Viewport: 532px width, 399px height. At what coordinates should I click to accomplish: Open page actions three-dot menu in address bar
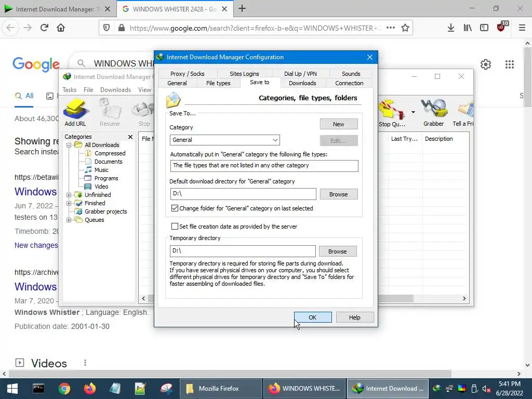pyautogui.click(x=391, y=28)
